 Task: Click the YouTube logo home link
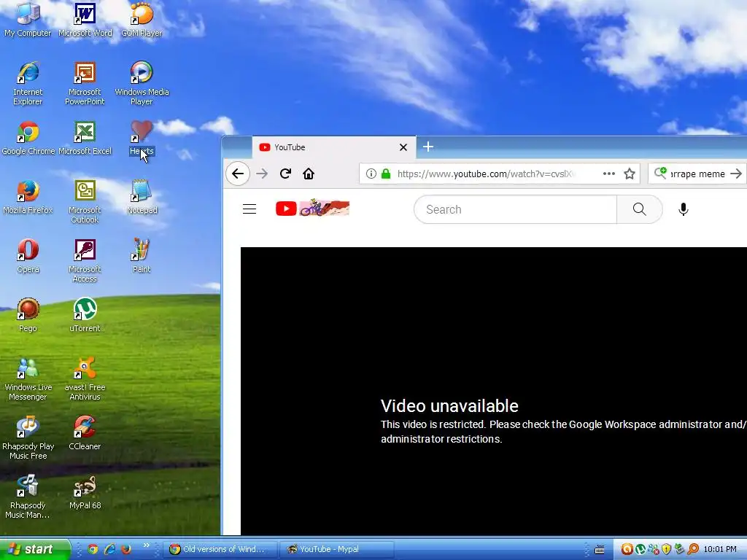286,209
